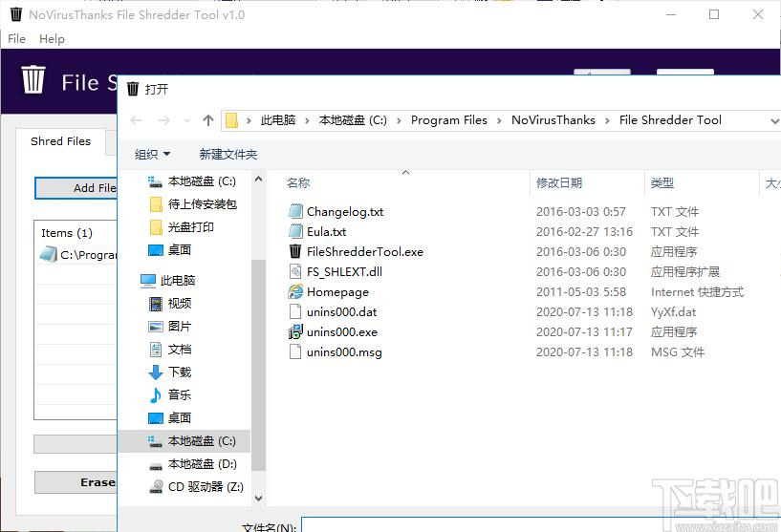Click the 文件名(N) input field
The width and height of the screenshot is (781, 532).
[541, 524]
